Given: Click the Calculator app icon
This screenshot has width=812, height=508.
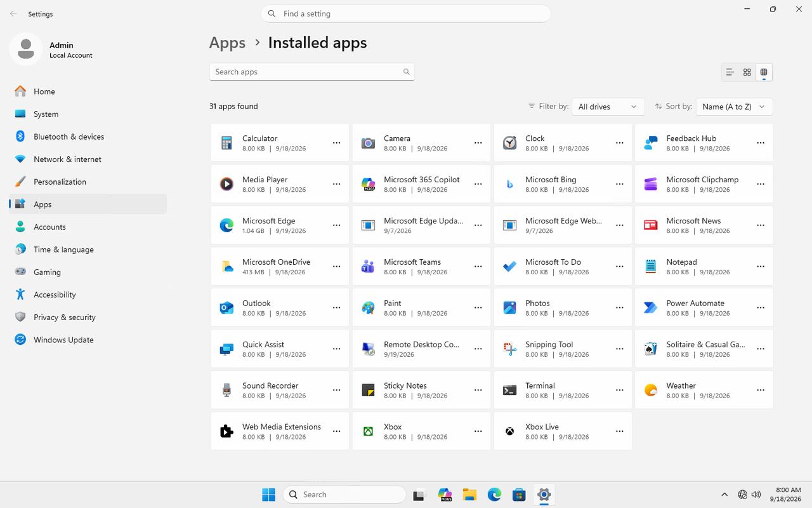Looking at the screenshot, I should 226,143.
